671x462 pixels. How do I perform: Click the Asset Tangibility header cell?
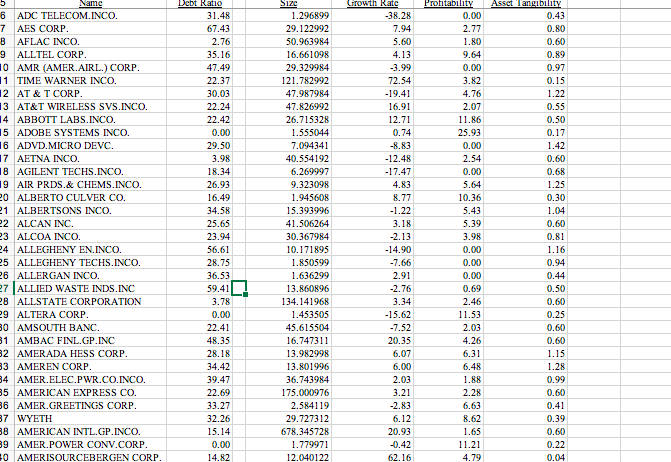(526, 3)
